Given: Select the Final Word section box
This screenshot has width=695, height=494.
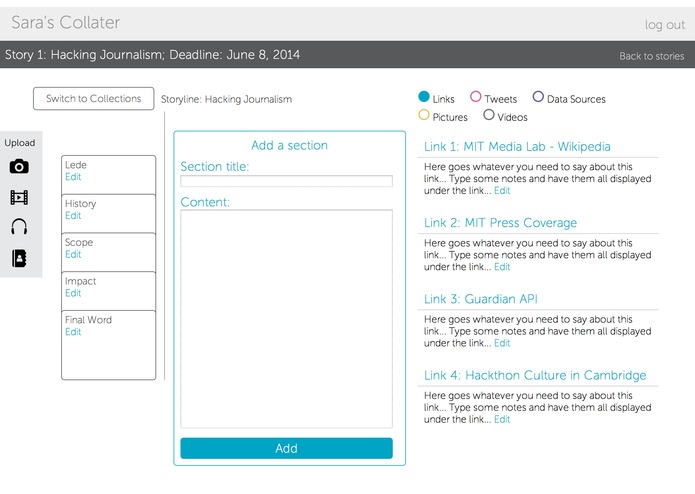Looking at the screenshot, I should point(109,345).
